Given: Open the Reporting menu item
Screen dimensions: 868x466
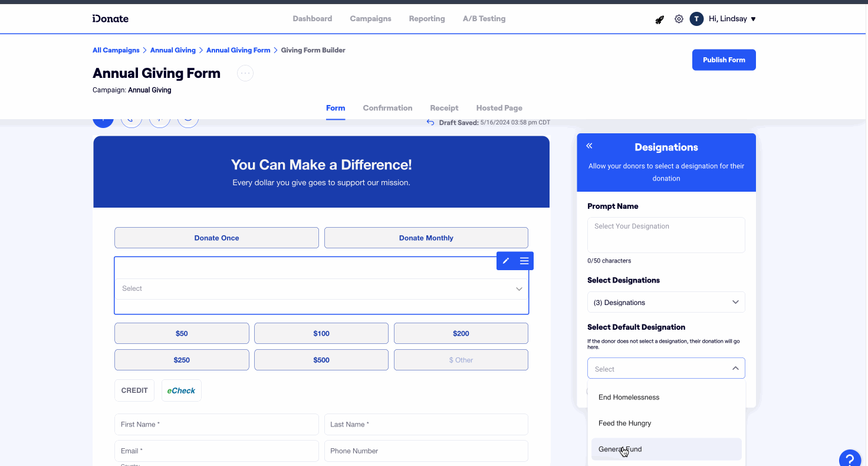Looking at the screenshot, I should [x=426, y=19].
